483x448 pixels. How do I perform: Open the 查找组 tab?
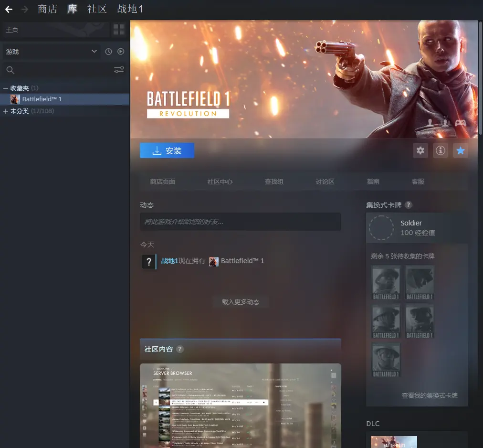(x=274, y=181)
